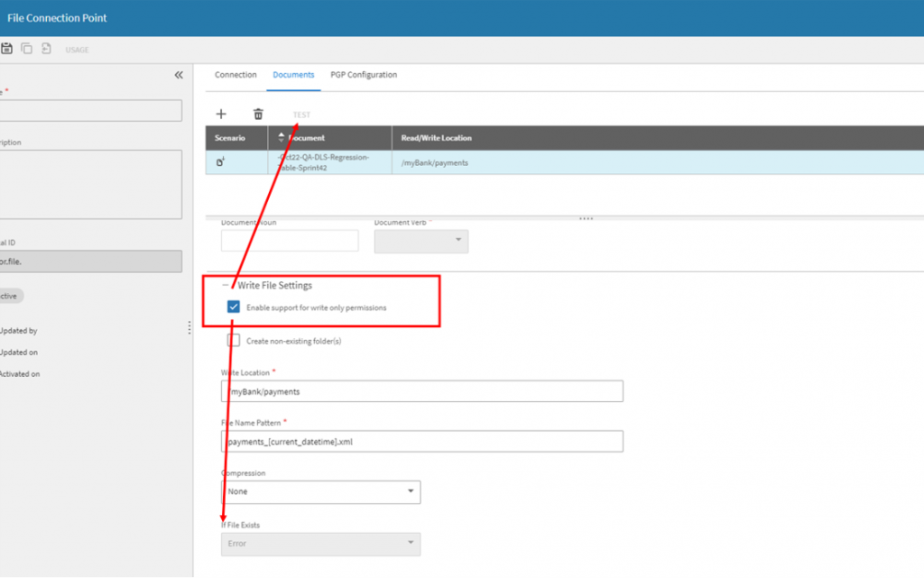Add a new document with the plus icon
The image size is (924, 578).
tap(221, 115)
